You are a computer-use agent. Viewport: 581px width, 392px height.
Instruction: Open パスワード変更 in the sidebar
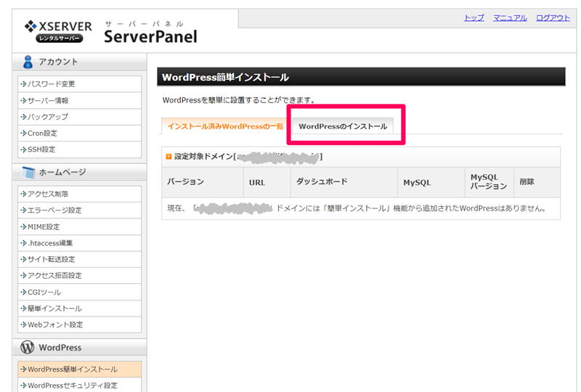(x=79, y=84)
